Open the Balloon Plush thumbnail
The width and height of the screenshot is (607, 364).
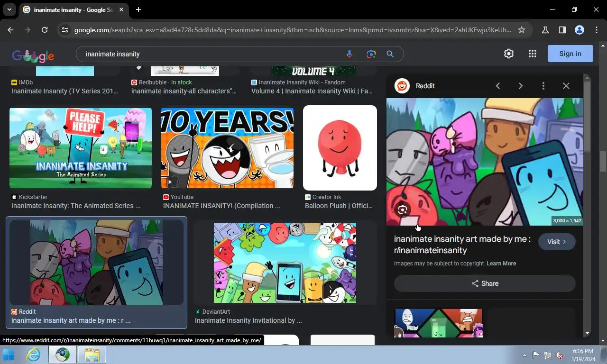coord(340,148)
